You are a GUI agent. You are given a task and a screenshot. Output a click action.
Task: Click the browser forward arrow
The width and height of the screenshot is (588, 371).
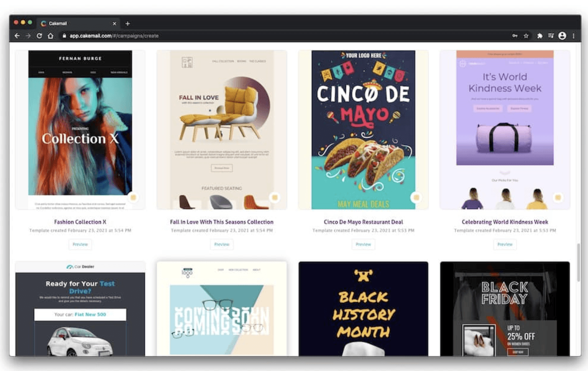28,36
